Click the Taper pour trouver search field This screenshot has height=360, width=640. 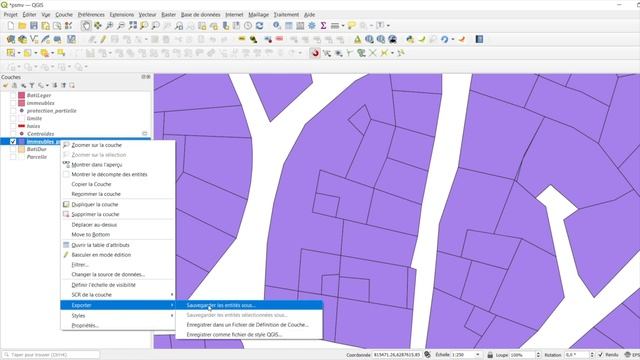pyautogui.click(x=51, y=355)
